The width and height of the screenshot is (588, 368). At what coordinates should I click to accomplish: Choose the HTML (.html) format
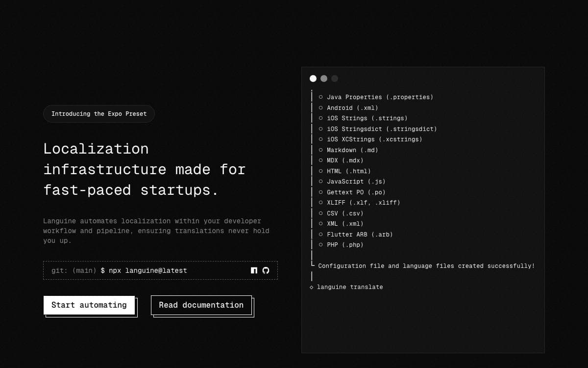tap(344, 171)
